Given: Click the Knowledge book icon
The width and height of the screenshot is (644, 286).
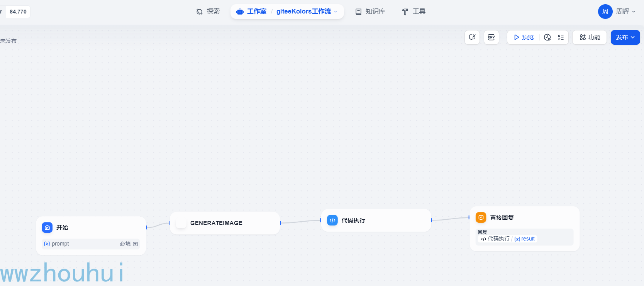Looking at the screenshot, I should pos(358,12).
